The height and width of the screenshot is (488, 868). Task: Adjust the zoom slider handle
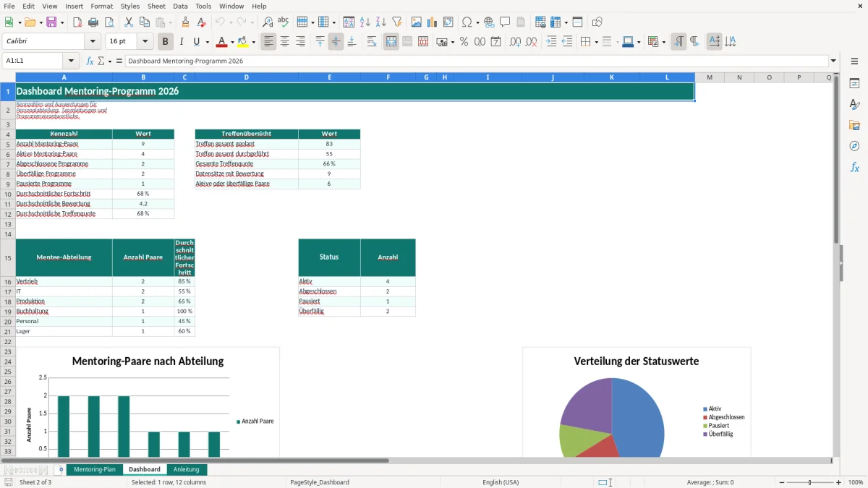pos(809,482)
